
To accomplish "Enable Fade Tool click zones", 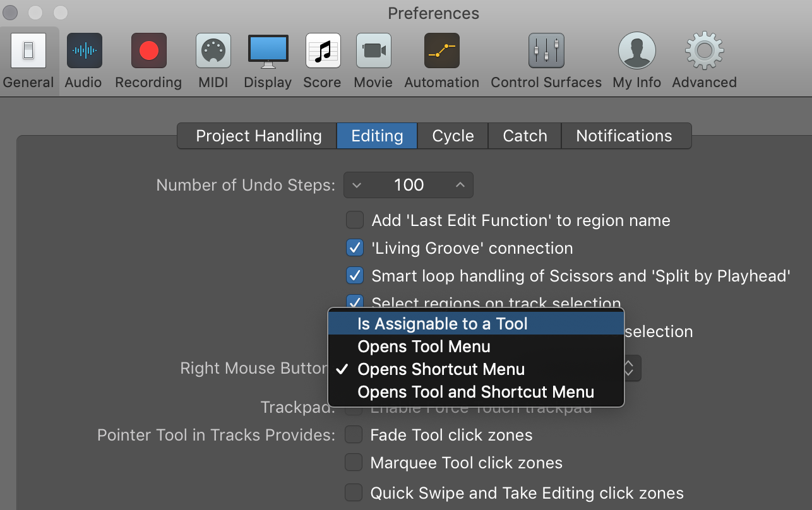I will [x=354, y=435].
